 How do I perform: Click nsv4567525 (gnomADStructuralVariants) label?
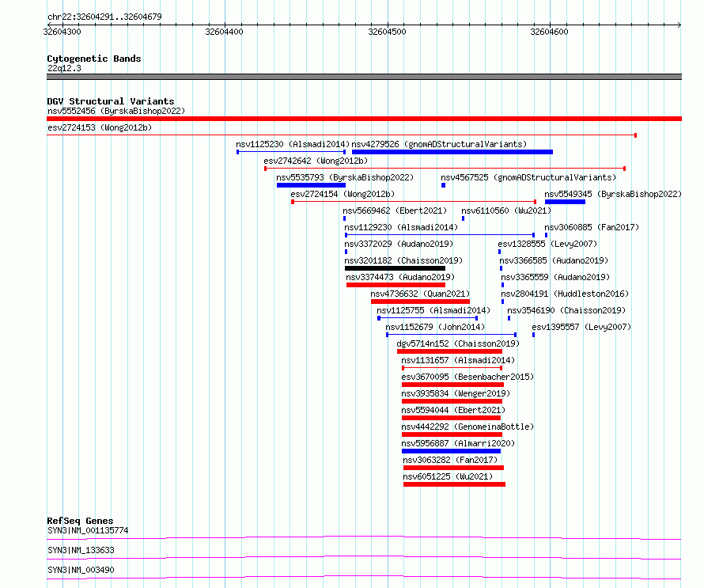tap(528, 177)
